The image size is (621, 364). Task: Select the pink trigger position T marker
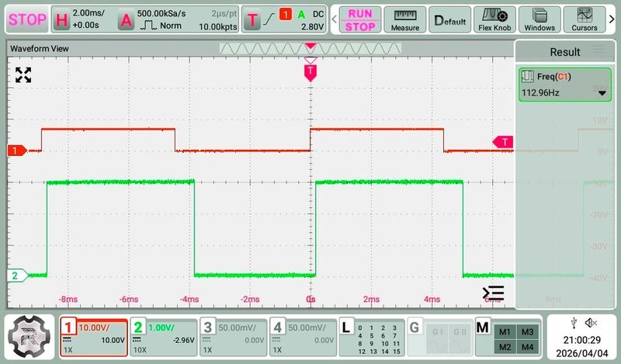pos(310,73)
